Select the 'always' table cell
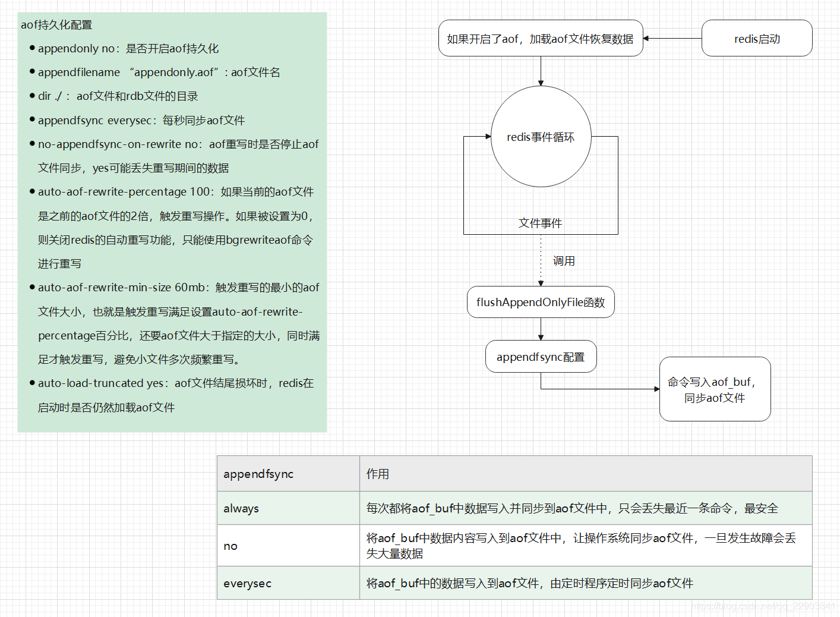Image resolution: width=840 pixels, height=617 pixels. coord(288,508)
